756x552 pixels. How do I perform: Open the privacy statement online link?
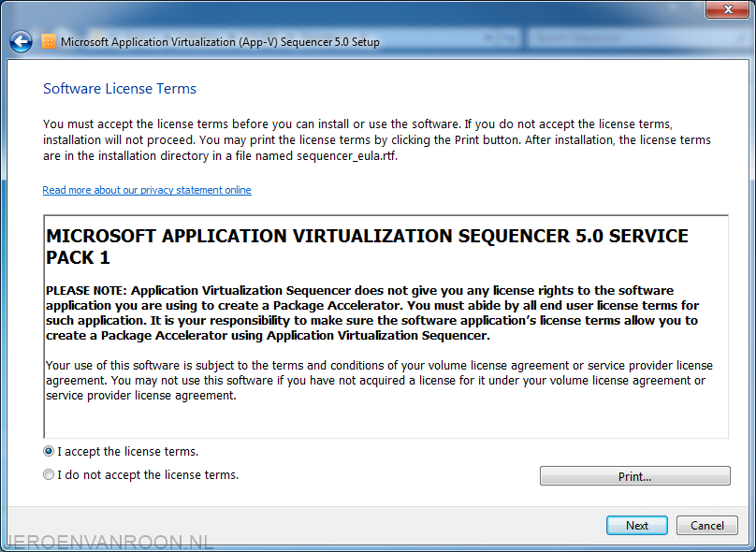pos(147,190)
